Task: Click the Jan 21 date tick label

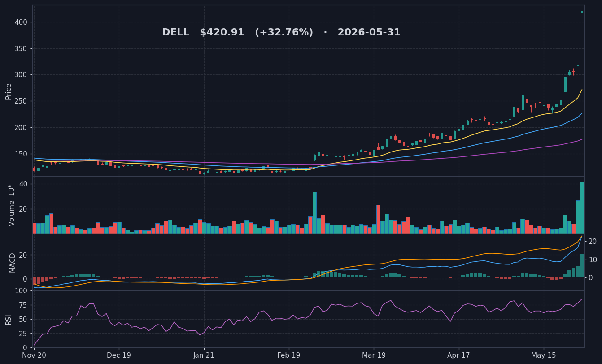Action: [204, 355]
